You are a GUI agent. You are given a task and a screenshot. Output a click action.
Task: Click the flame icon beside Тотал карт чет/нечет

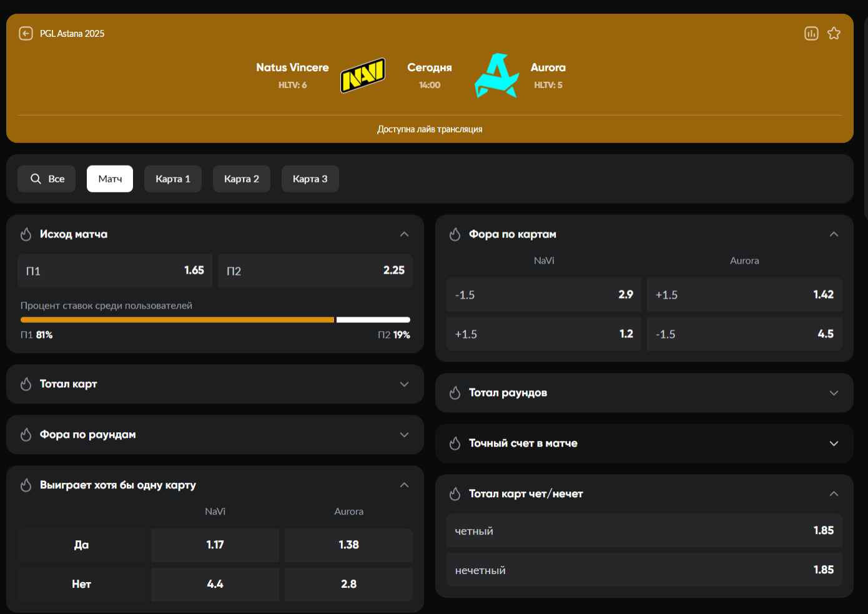[x=455, y=494]
